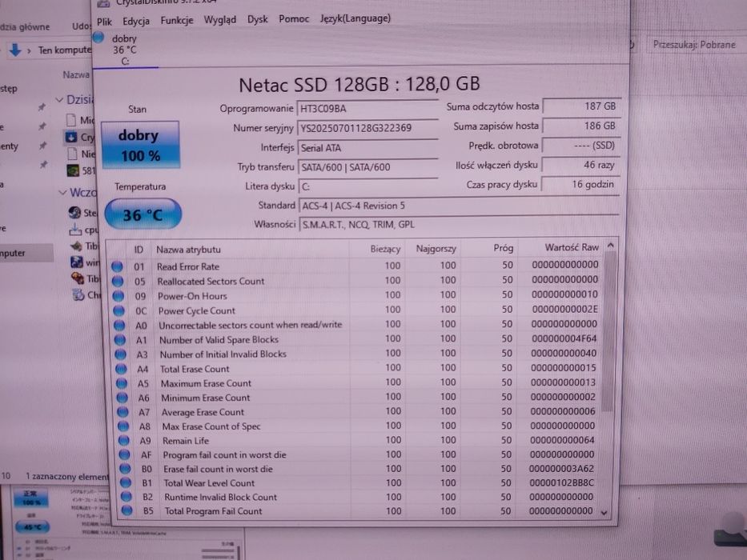
Task: Click the status icon of Number of Initial Invalid Blocks
Action: pos(120,354)
